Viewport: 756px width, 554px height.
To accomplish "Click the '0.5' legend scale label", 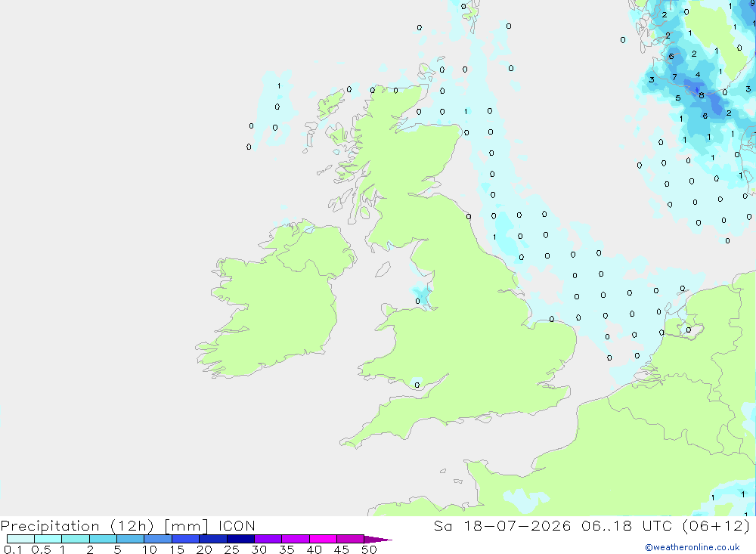I will [41, 549].
